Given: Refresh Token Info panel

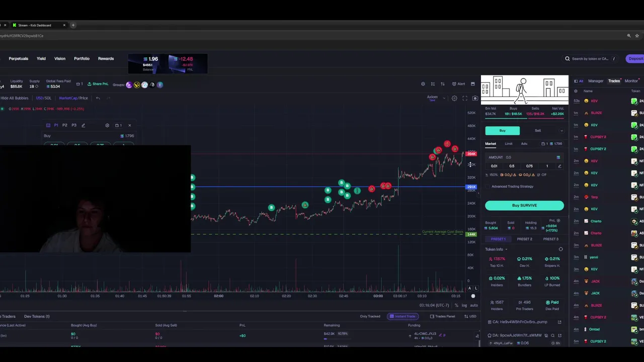Looking at the screenshot, I should [560, 249].
